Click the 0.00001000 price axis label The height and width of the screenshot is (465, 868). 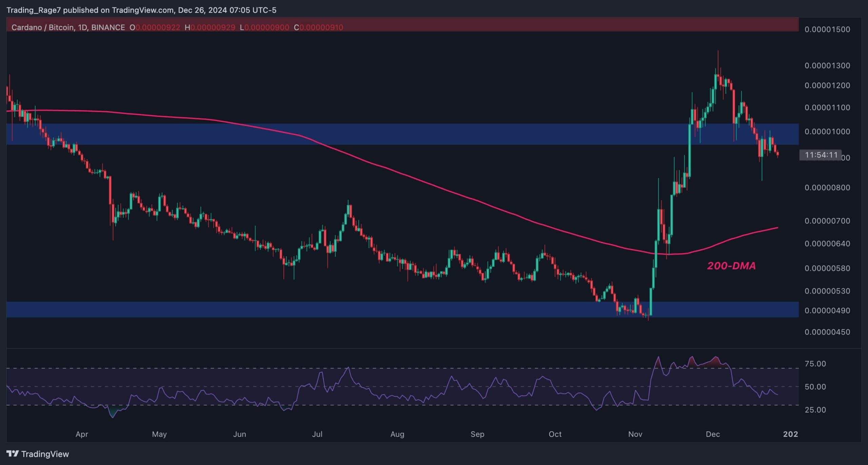[x=827, y=132]
